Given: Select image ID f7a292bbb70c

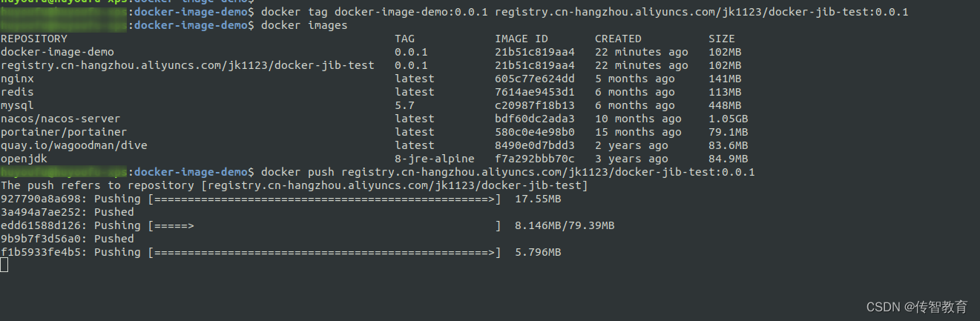Looking at the screenshot, I should click(535, 159).
